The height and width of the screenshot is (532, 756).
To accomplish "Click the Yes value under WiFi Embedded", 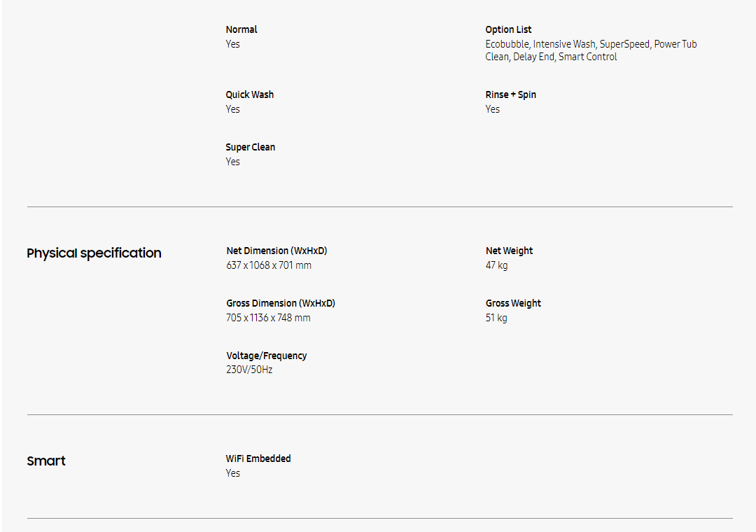I will click(233, 473).
